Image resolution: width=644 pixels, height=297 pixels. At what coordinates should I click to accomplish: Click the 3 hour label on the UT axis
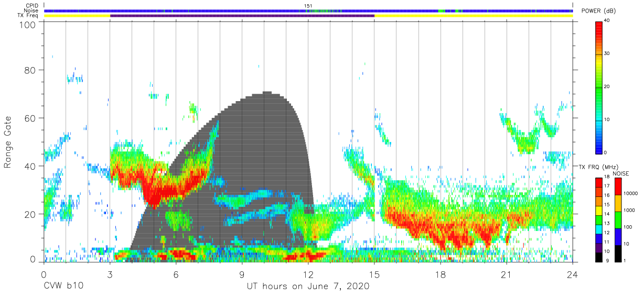point(110,274)
